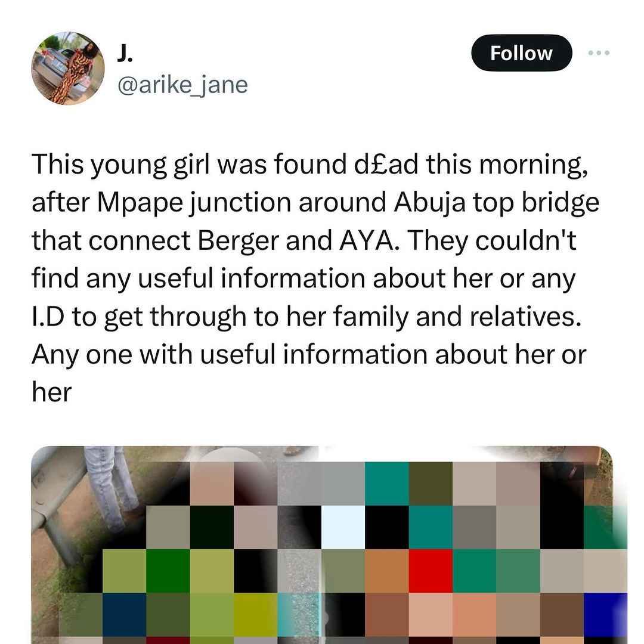
Task: Click the display name J.
Action: (x=125, y=53)
